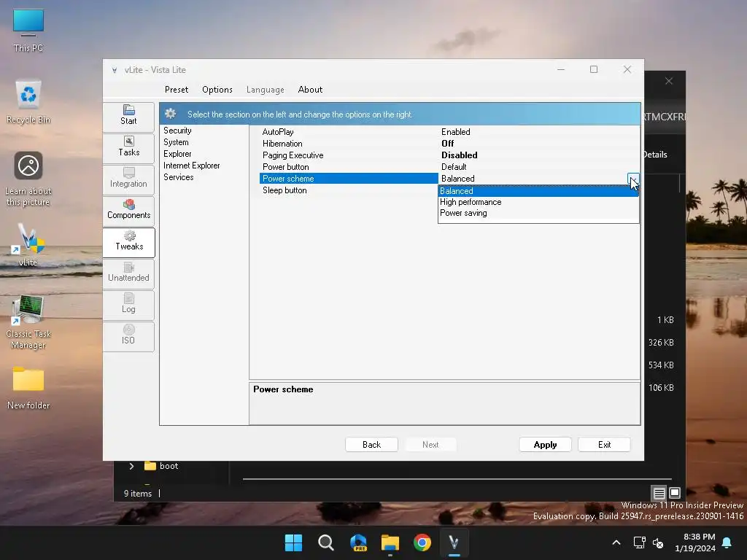Open the ISO section

tap(128, 335)
